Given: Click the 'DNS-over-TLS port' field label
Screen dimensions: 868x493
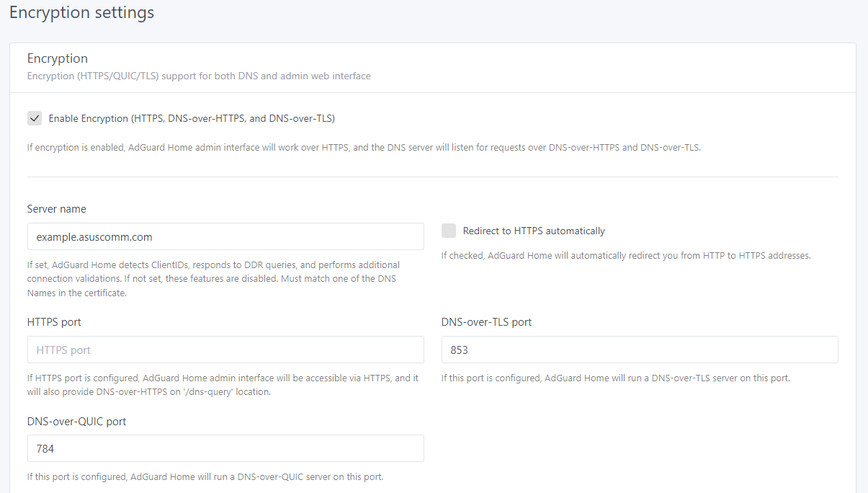Looking at the screenshot, I should tap(486, 322).
